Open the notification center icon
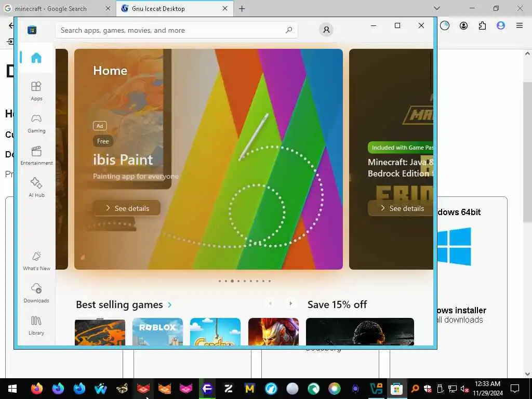The image size is (532, 399). pos(515,389)
